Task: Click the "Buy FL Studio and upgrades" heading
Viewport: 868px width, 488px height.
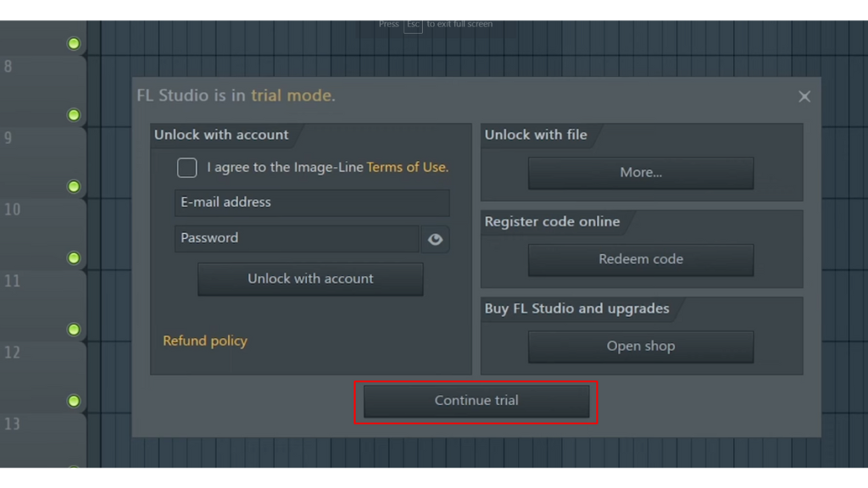Action: coord(576,308)
